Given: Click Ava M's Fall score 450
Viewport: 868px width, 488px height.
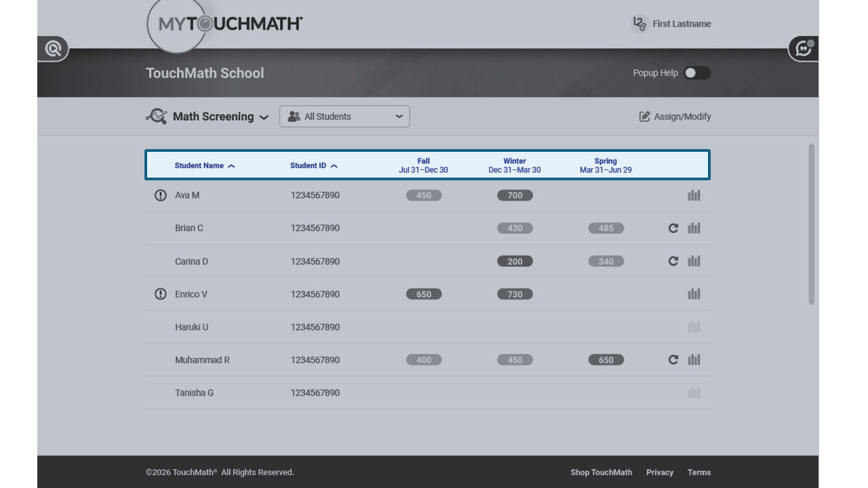Looking at the screenshot, I should 424,195.
